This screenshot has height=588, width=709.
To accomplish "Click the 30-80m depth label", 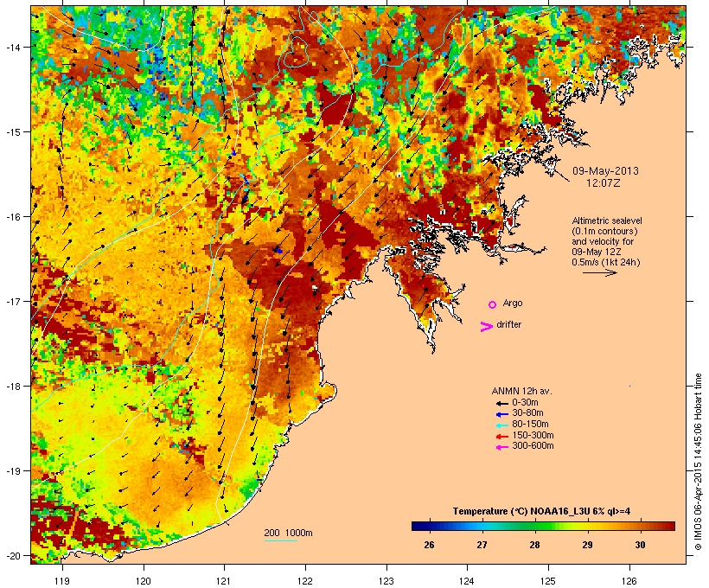I will coord(527,413).
